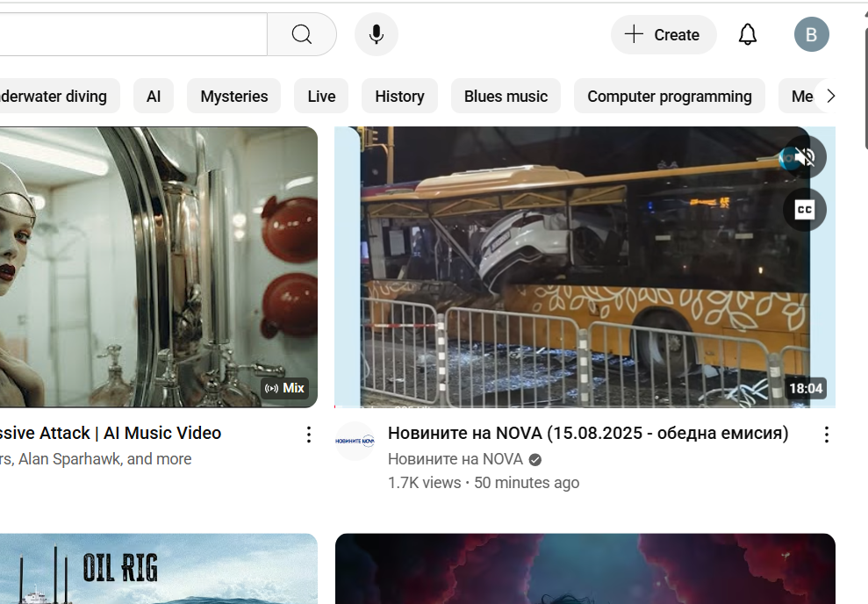Play the AI Music Video mix thumbnail
Screen dimensions: 868x604
(x=159, y=268)
